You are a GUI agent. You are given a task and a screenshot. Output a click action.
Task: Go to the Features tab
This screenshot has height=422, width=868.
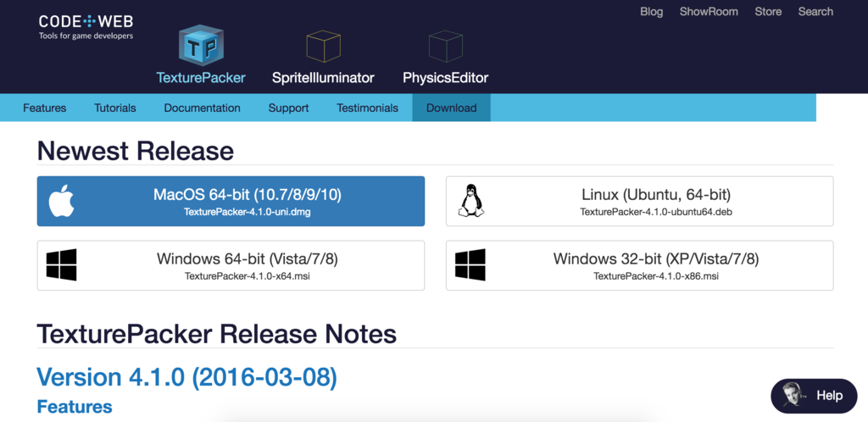(45, 108)
